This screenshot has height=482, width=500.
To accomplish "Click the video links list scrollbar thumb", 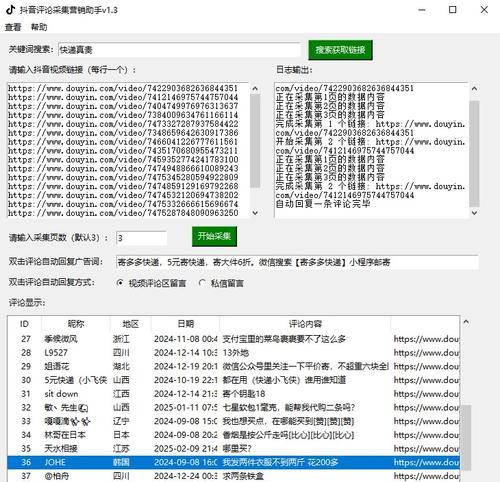I will (255, 140).
